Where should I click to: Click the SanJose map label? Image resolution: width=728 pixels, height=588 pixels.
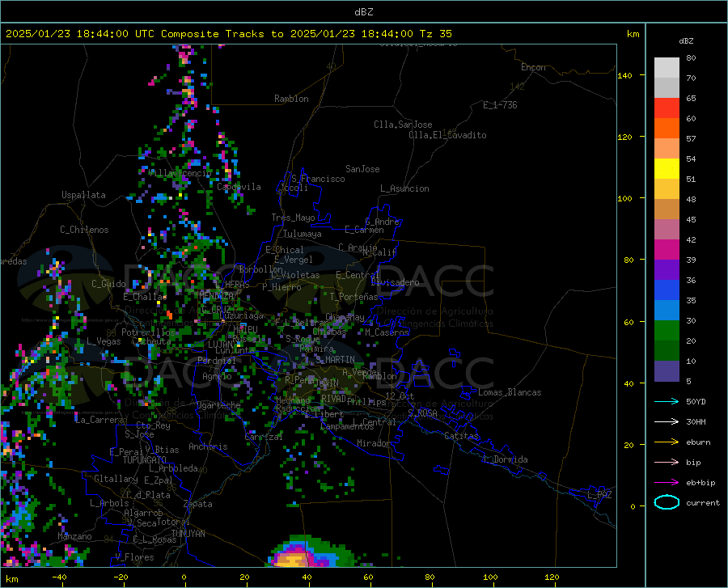pos(362,169)
